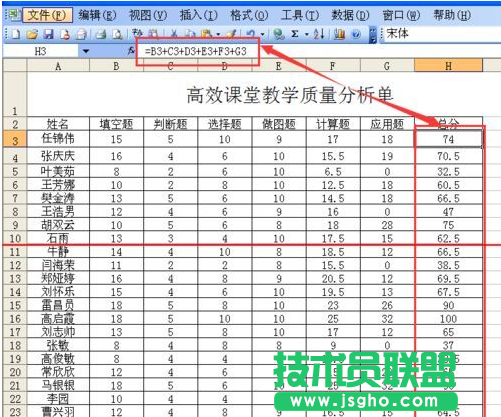This screenshot has height=417, width=501.
Task: Open the Name Box dropdown arrow
Action: pyautogui.click(x=86, y=51)
